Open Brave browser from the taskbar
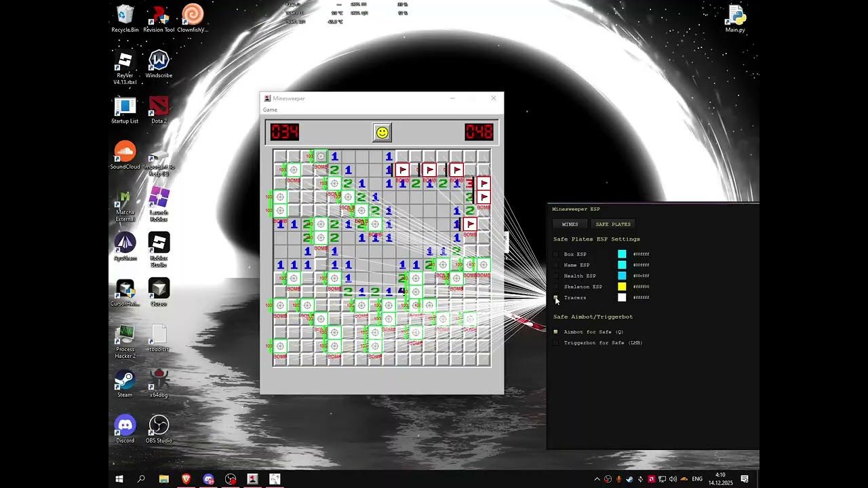The width and height of the screenshot is (868, 488). [x=186, y=479]
